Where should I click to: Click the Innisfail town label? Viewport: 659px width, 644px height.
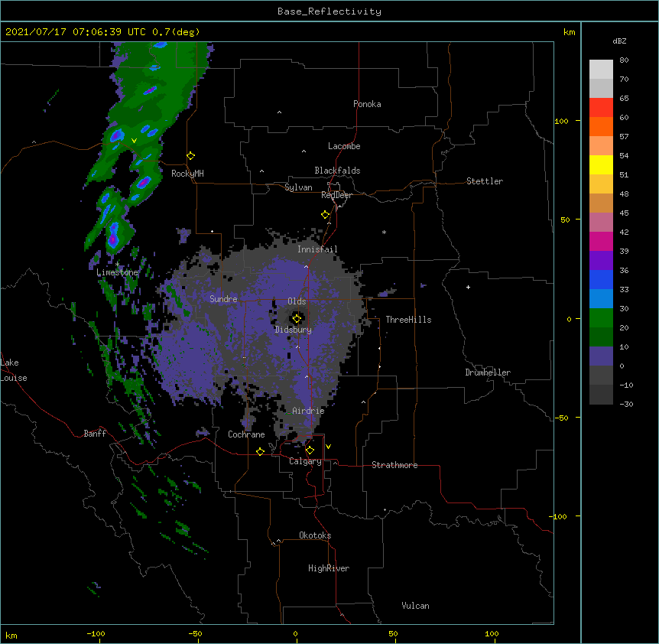317,249
